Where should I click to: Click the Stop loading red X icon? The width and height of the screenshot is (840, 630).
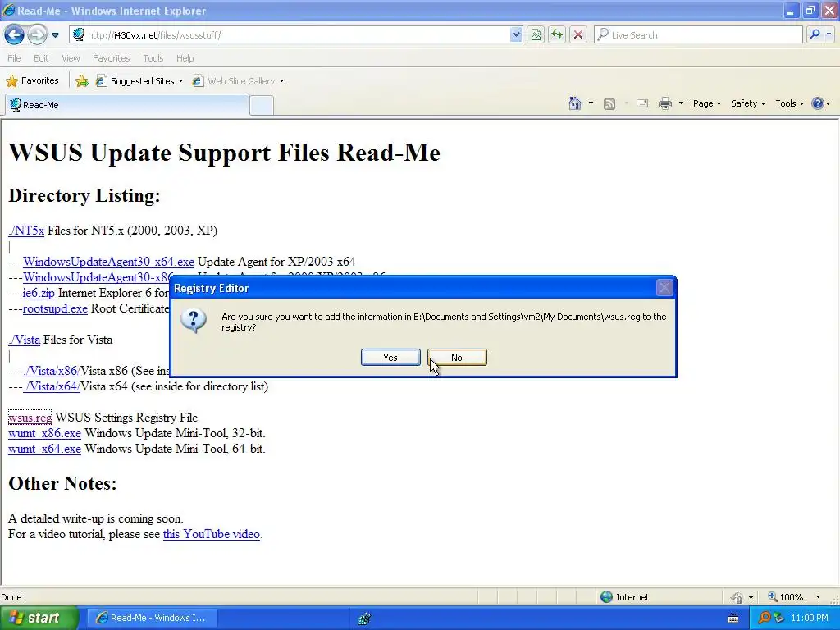pos(578,34)
